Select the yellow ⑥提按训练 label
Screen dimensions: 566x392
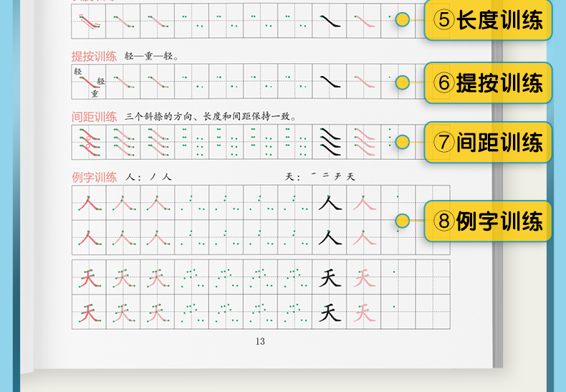(x=488, y=82)
